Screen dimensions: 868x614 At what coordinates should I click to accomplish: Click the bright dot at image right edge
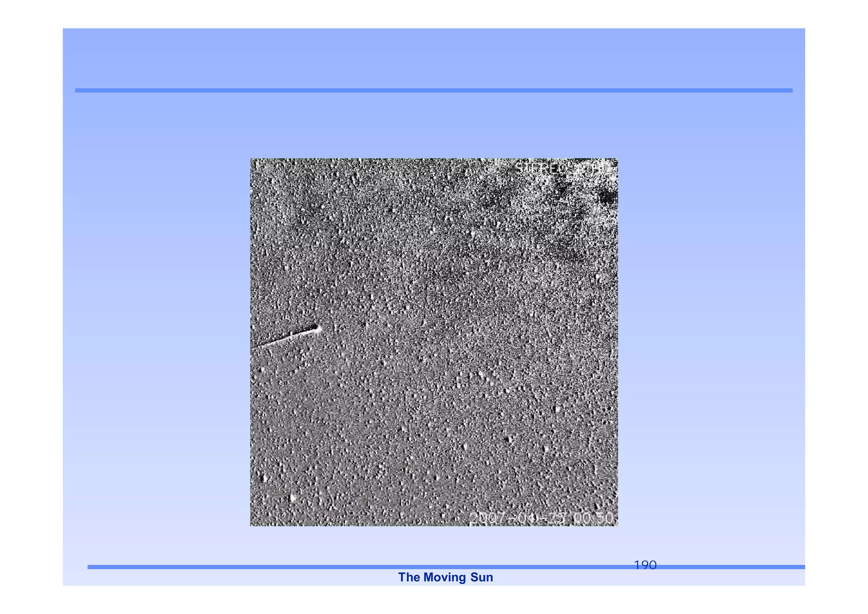[x=598, y=277]
